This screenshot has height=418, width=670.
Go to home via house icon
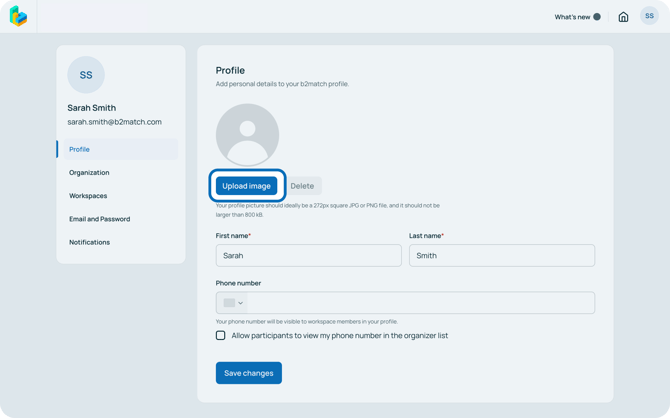[x=623, y=17]
